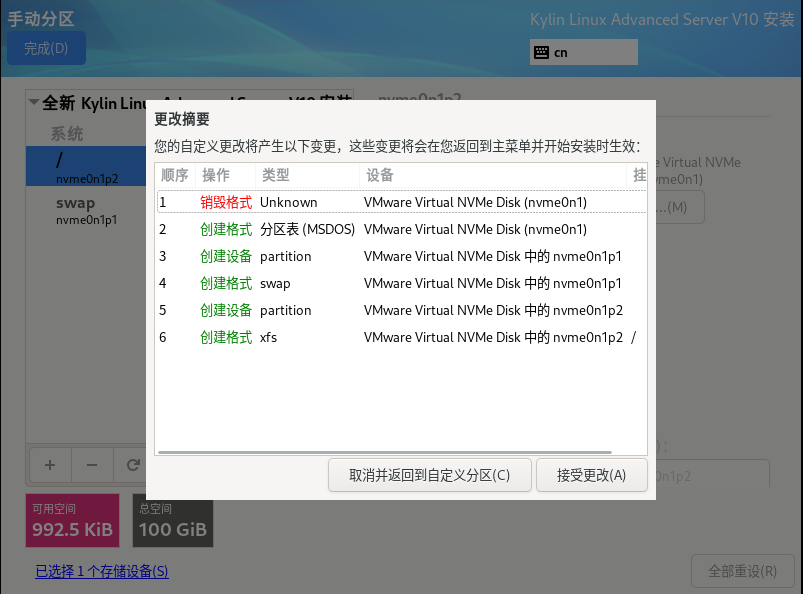Screen dimensions: 803x594
Task: Click the horizontal scrollbar of the summary table
Action: (x=385, y=452)
